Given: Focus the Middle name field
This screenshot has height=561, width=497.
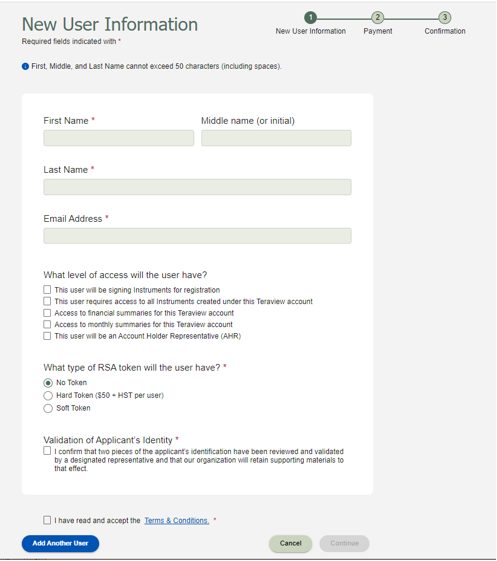Looking at the screenshot, I should tap(276, 138).
